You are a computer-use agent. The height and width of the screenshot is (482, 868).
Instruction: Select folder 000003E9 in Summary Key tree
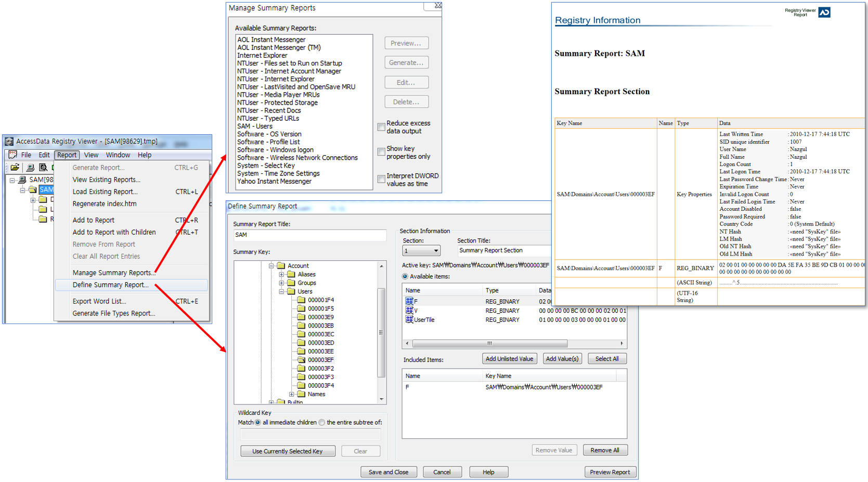point(316,317)
